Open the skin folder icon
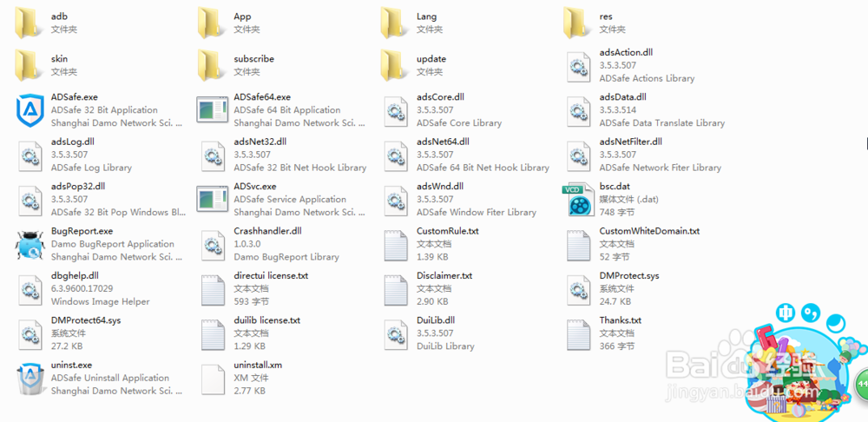The width and height of the screenshot is (868, 422). click(x=29, y=65)
